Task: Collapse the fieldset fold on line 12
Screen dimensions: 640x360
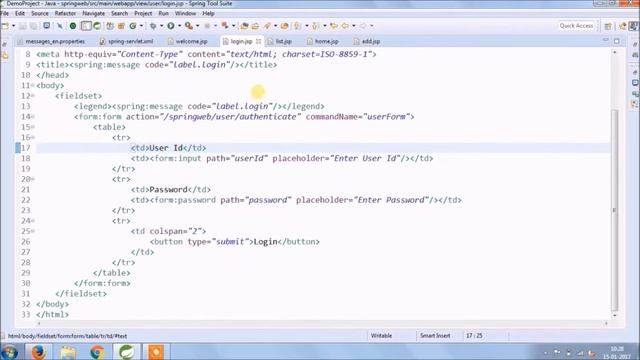Action: tap(33, 96)
